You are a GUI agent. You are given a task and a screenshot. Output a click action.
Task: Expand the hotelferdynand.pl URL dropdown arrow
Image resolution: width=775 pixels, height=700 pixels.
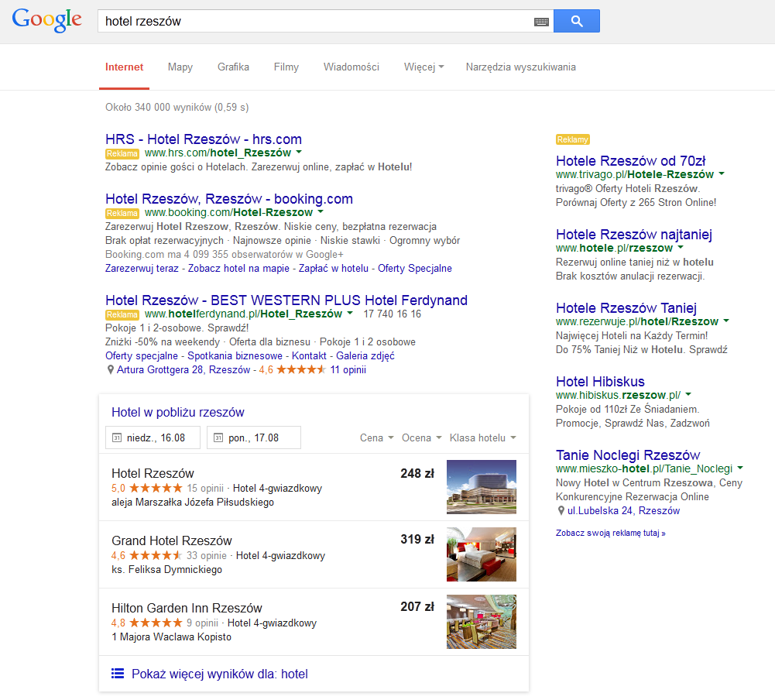point(350,313)
